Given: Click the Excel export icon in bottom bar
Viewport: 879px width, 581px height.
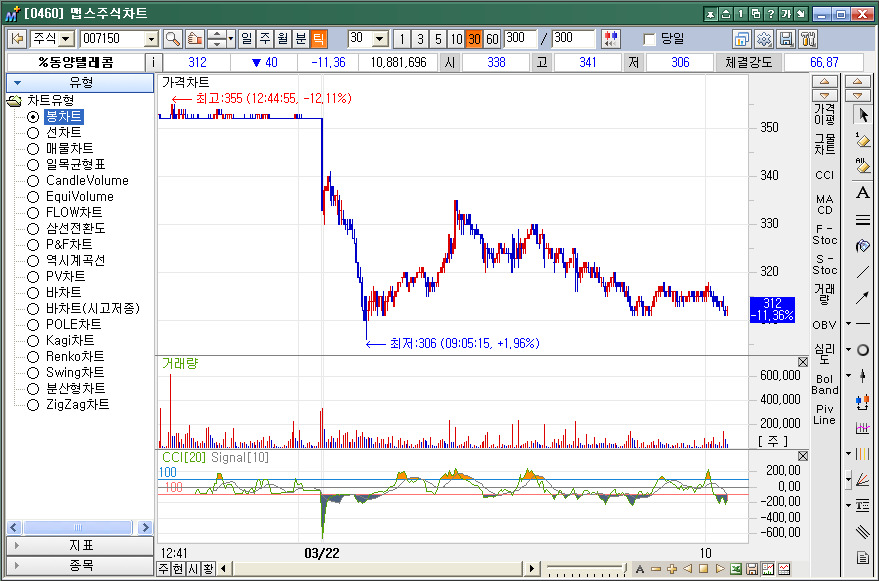Looking at the screenshot, I should [736, 569].
